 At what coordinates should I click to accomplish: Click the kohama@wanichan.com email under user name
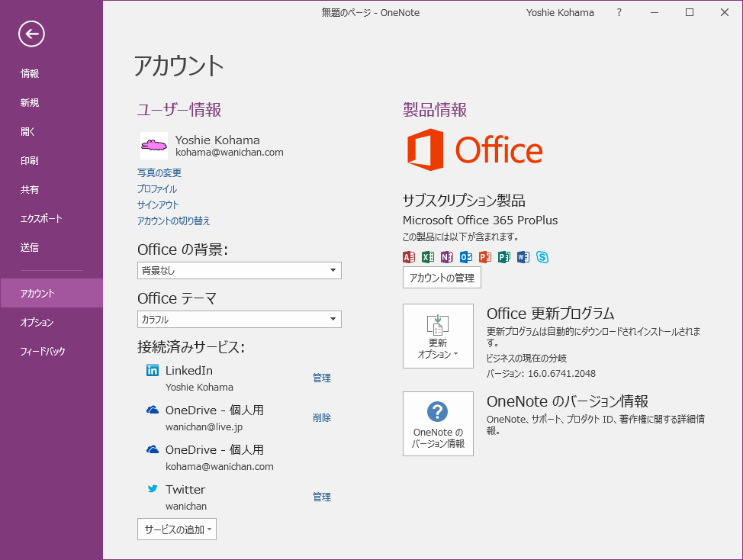point(230,152)
